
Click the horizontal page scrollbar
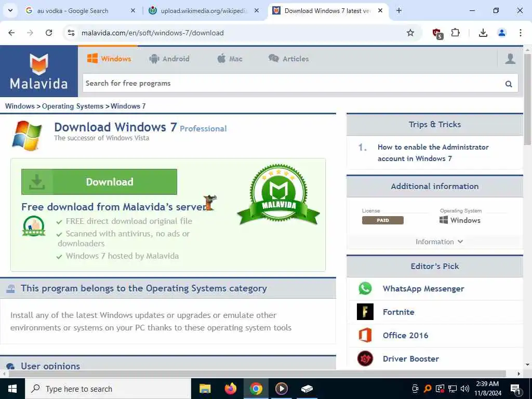(257, 374)
